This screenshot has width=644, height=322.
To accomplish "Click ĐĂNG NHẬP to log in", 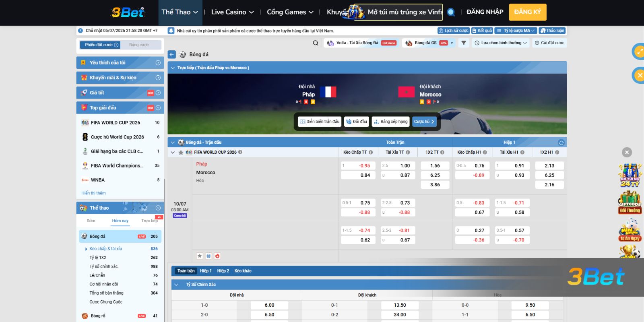I will pos(485,12).
